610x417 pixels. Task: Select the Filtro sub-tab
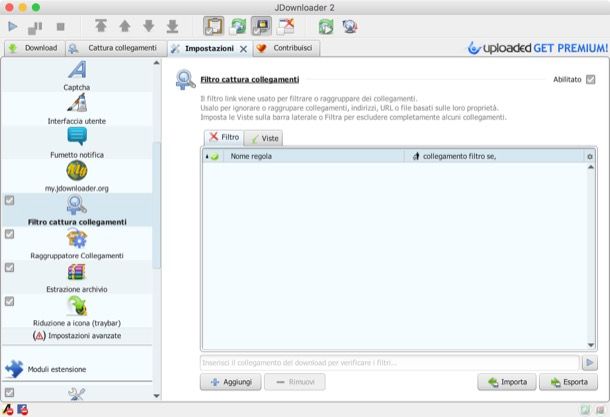(x=224, y=137)
